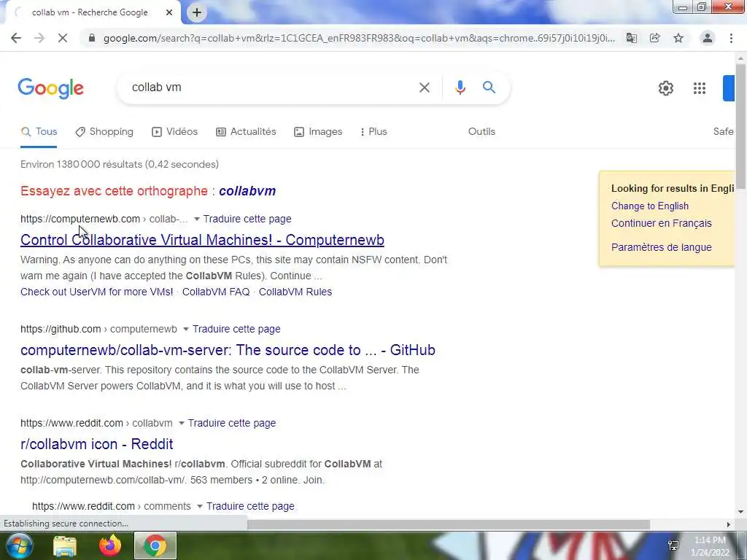Open r/collabvm icon Reddit result
Image resolution: width=747 pixels, height=560 pixels.
click(x=97, y=444)
